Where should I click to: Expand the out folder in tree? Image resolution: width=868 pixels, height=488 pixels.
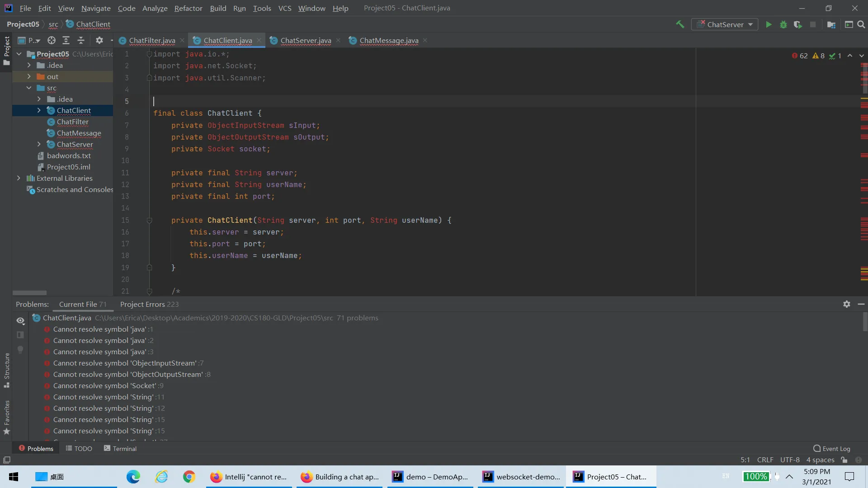pos(29,76)
